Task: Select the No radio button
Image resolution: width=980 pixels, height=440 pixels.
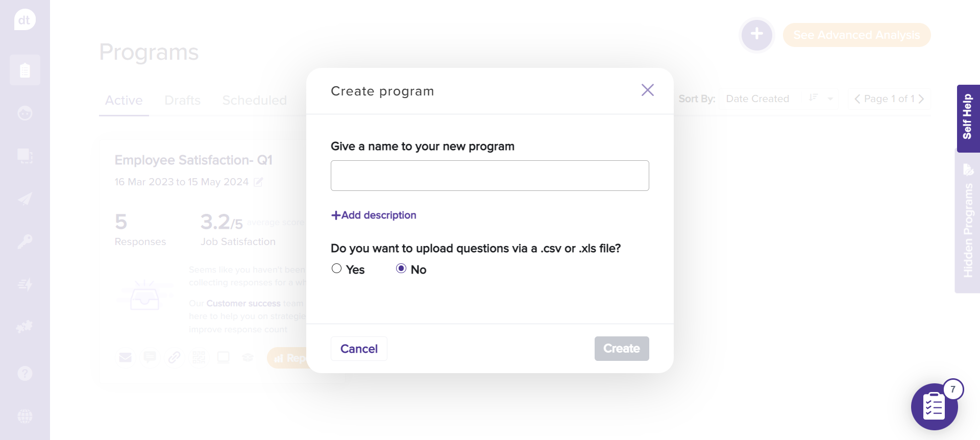Action: tap(401, 268)
